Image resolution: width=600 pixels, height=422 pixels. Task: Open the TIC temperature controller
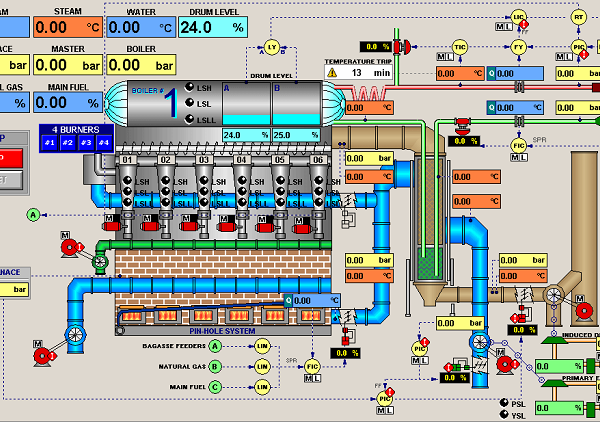tap(460, 47)
